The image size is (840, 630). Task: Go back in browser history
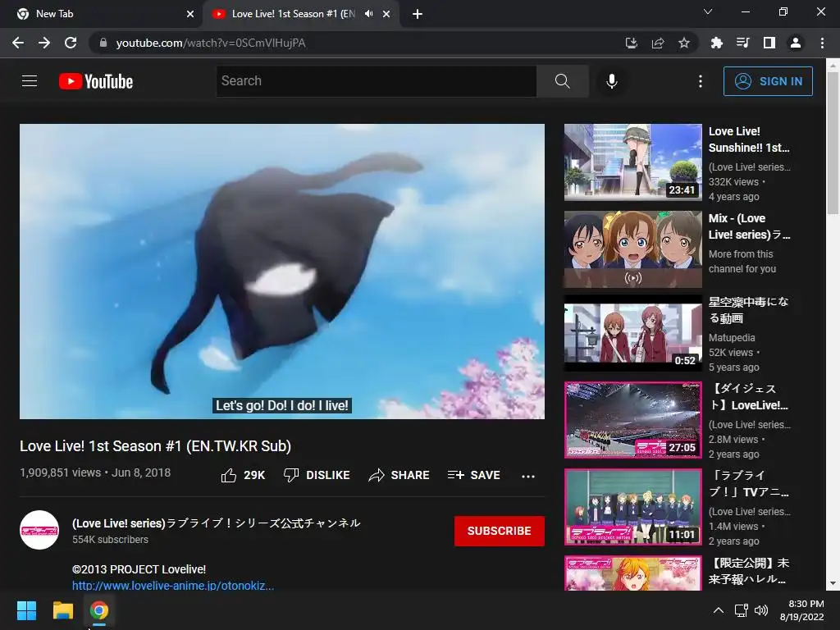[x=18, y=43]
